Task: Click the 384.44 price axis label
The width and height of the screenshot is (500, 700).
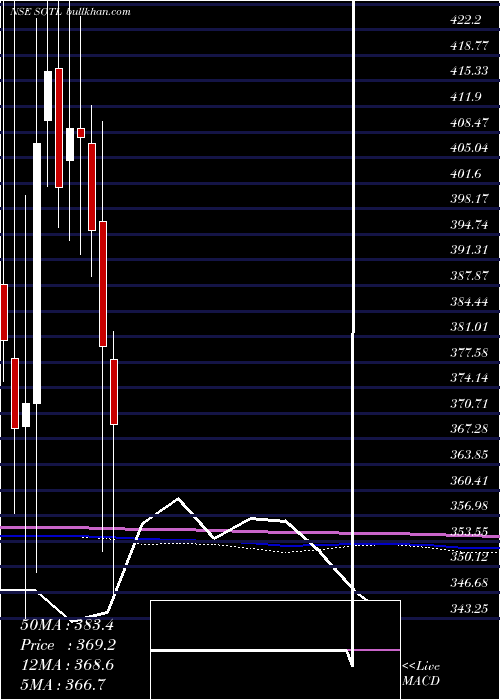Action: (471, 301)
